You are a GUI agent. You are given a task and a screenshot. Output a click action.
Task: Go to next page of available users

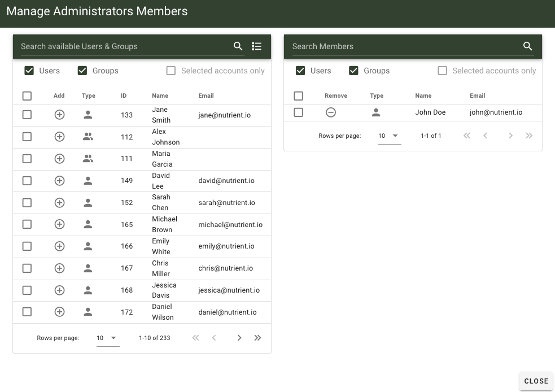(x=239, y=338)
